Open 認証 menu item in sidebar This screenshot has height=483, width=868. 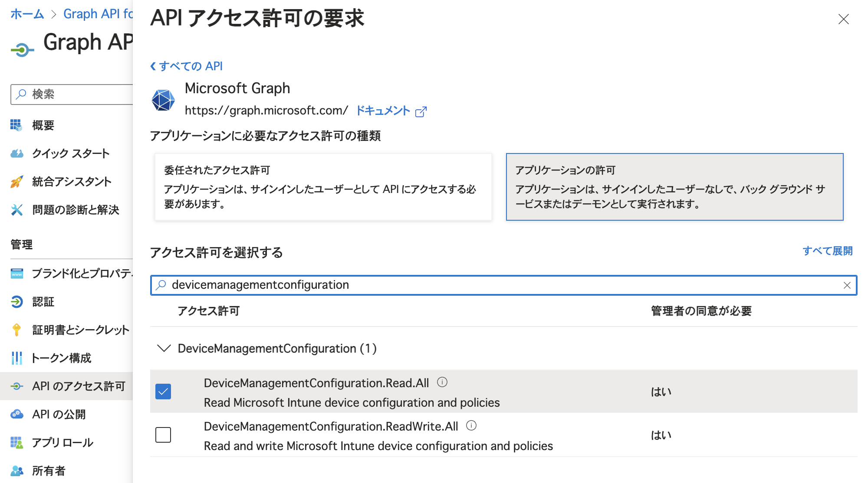click(x=43, y=302)
